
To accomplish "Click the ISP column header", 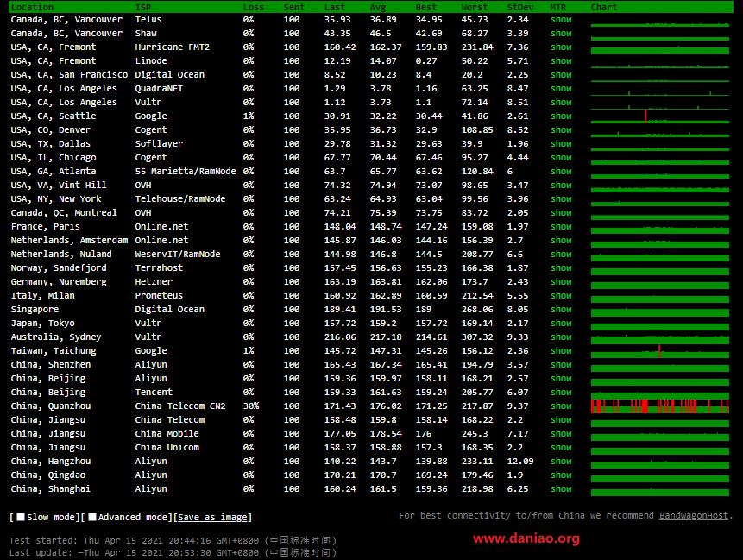I will click(143, 7).
